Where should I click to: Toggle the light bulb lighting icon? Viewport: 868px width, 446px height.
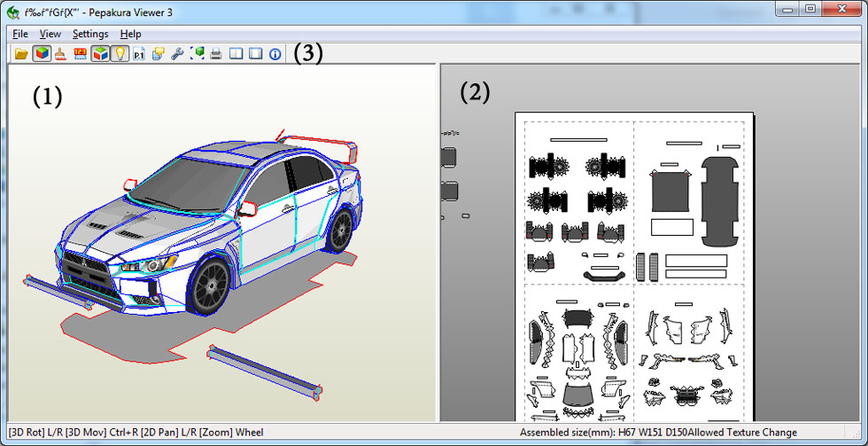click(120, 54)
